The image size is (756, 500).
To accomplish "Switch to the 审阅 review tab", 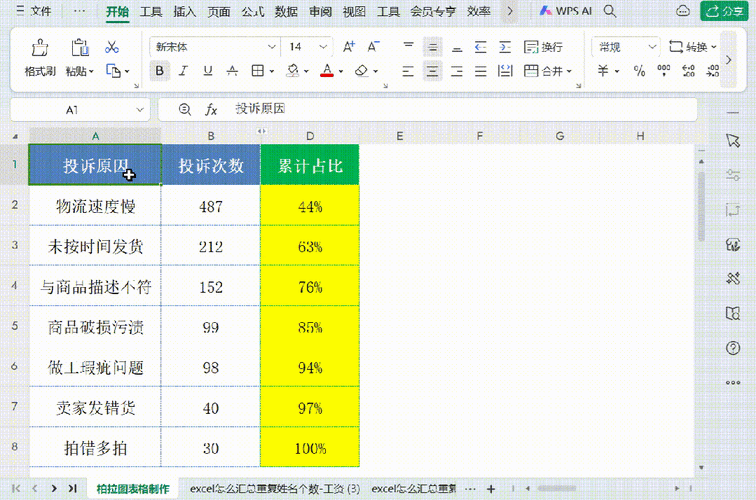I will [x=321, y=12].
